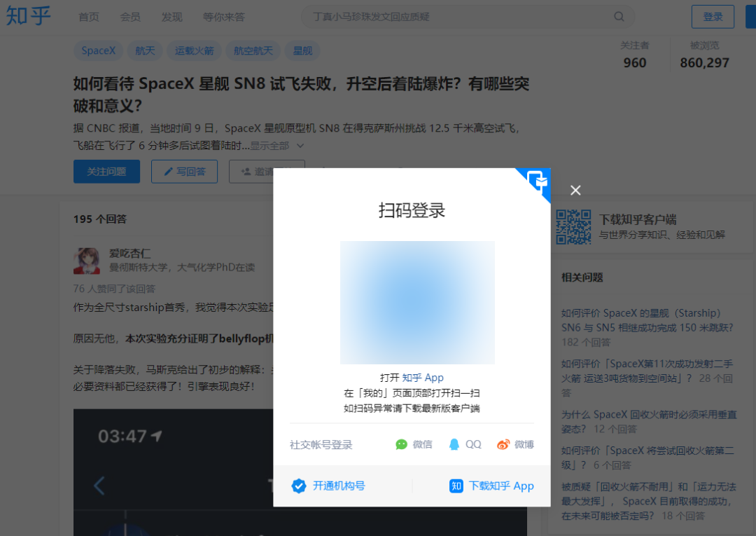
Task: Click the 爱吃杏仁 user avatar
Action: [x=87, y=261]
